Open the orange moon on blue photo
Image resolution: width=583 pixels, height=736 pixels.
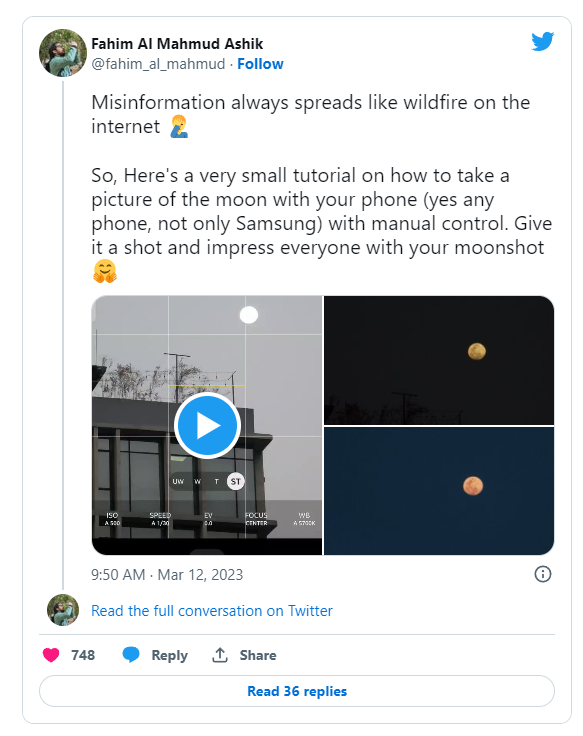(x=439, y=491)
